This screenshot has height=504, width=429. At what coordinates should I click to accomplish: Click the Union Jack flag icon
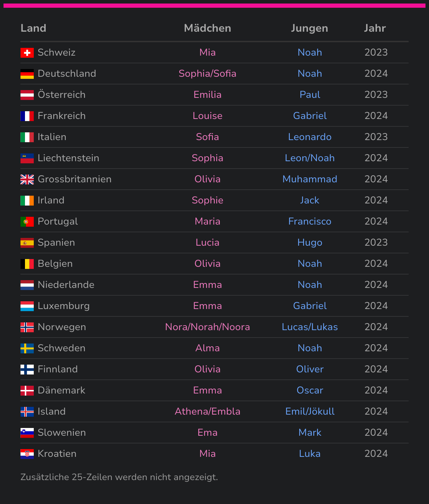[x=27, y=179]
